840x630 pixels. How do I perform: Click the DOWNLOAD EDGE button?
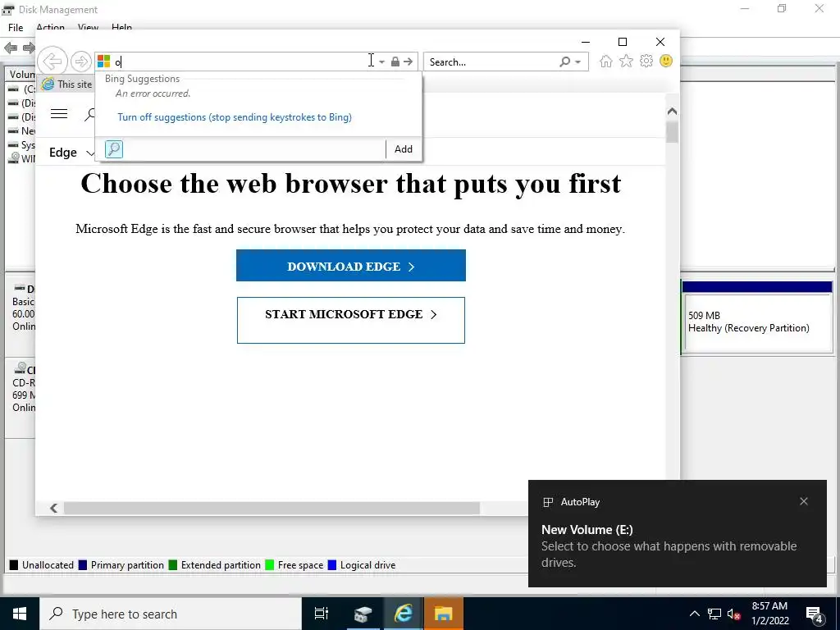tap(351, 266)
